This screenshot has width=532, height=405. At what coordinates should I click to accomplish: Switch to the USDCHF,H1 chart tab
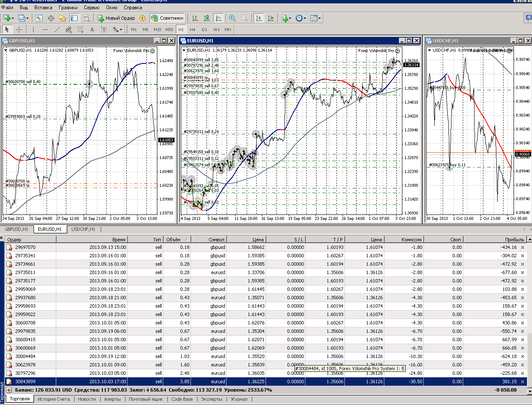click(83, 229)
